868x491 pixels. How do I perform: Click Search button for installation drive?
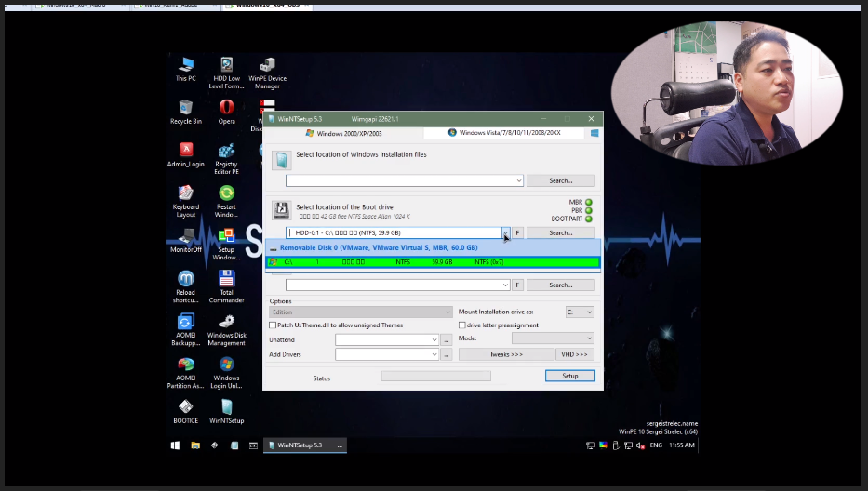pyautogui.click(x=561, y=285)
